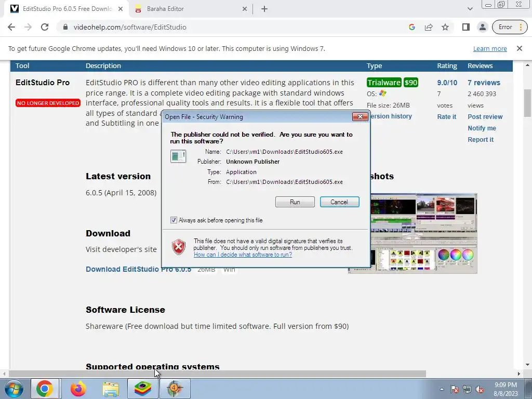The width and height of the screenshot is (532, 399).
Task: Click the Report it link
Action: (x=481, y=140)
